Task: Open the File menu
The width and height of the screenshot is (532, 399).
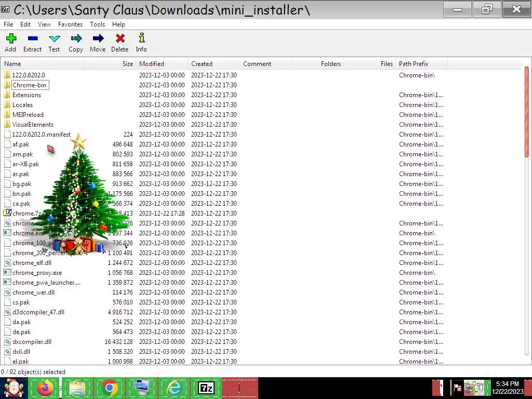Action: tap(8, 24)
